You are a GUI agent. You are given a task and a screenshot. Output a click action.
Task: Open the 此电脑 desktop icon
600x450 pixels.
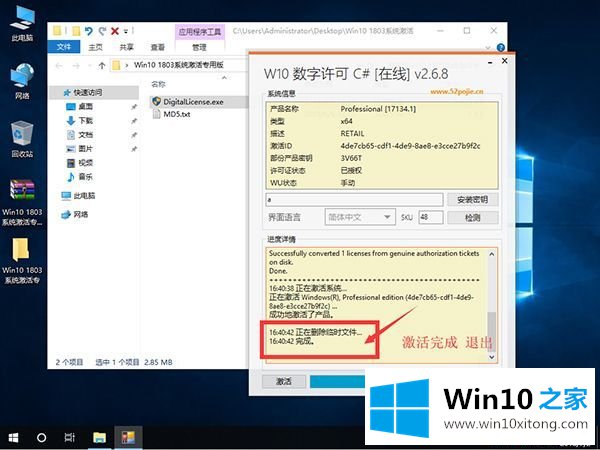tap(22, 23)
